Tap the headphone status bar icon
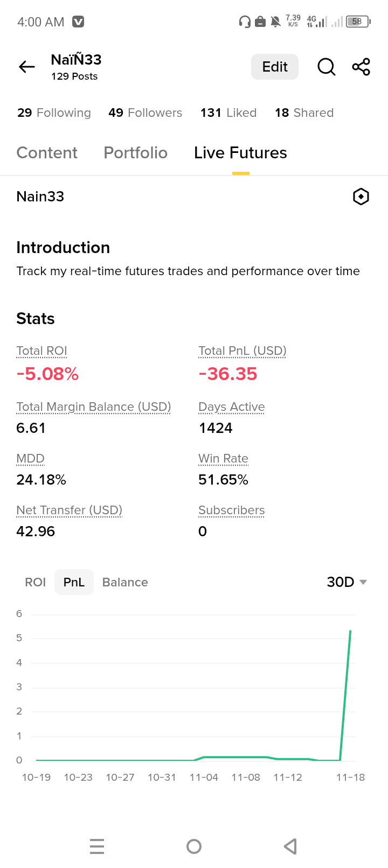 (245, 22)
